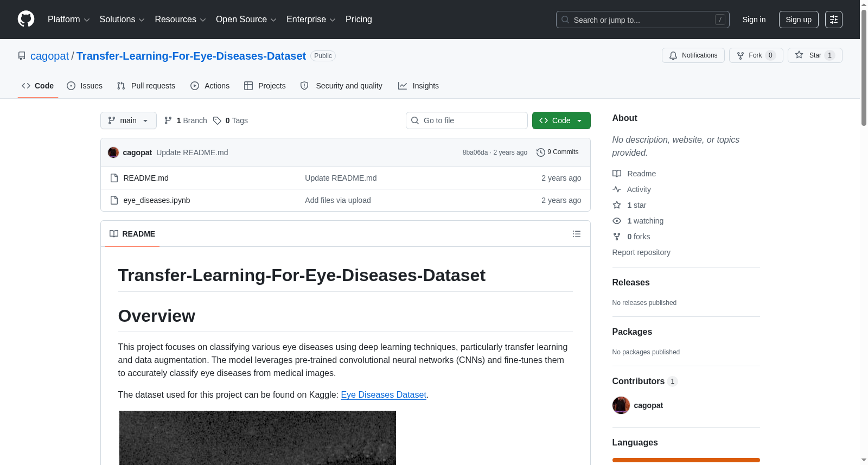Expand the Platform menu

click(x=69, y=20)
